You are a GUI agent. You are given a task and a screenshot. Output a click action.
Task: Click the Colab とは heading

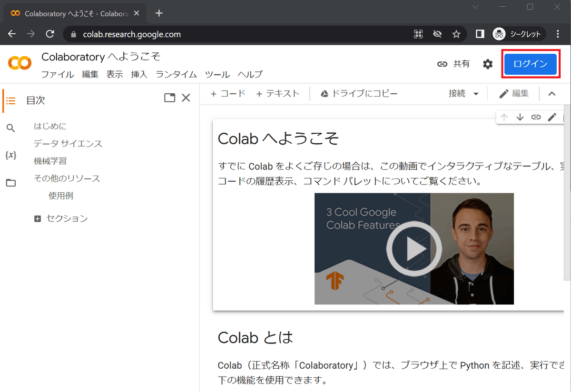[x=256, y=337]
